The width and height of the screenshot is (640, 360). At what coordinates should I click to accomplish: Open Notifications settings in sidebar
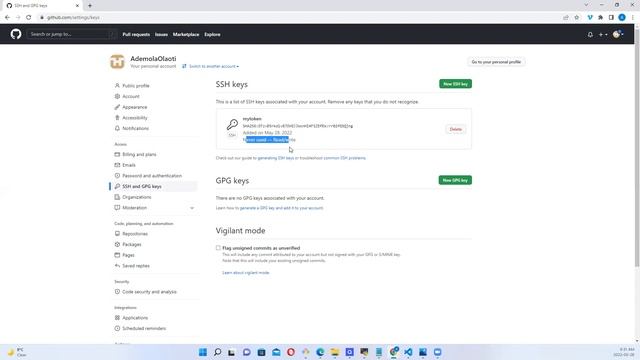coord(136,128)
